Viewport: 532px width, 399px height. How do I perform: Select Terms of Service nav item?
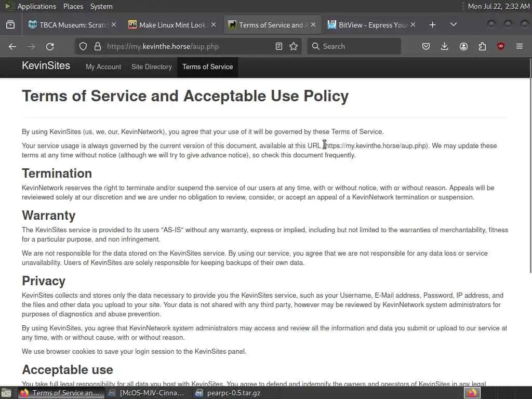tap(208, 67)
